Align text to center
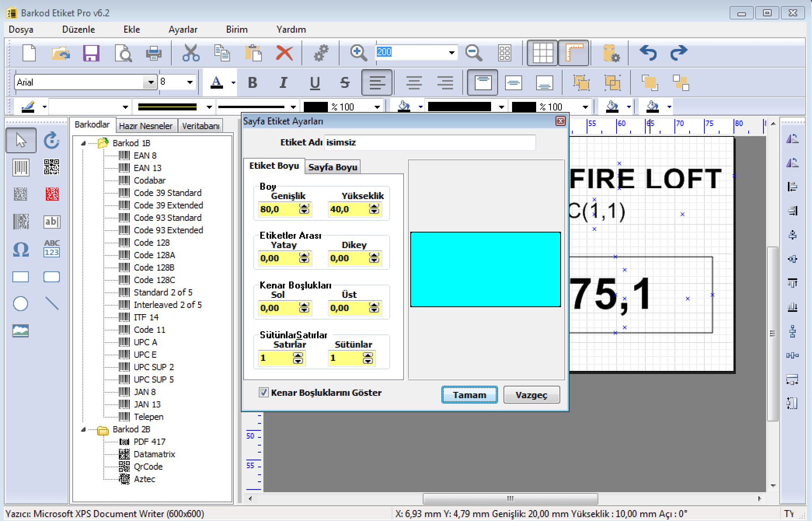The height and width of the screenshot is (521, 812). (414, 82)
